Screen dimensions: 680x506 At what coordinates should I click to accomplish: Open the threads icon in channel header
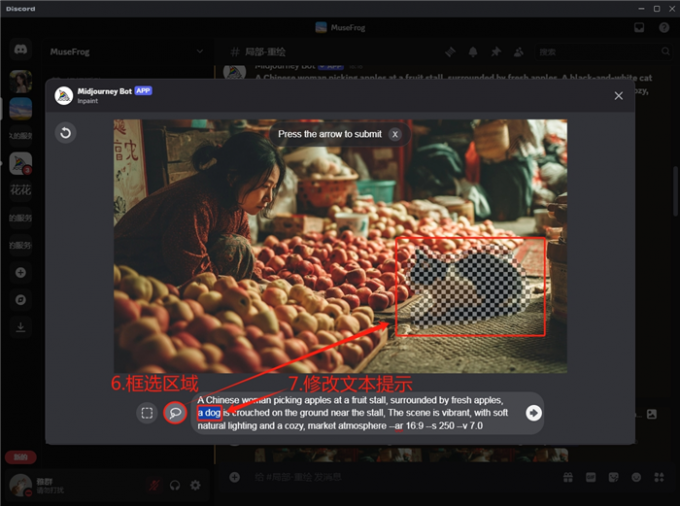tap(450, 52)
